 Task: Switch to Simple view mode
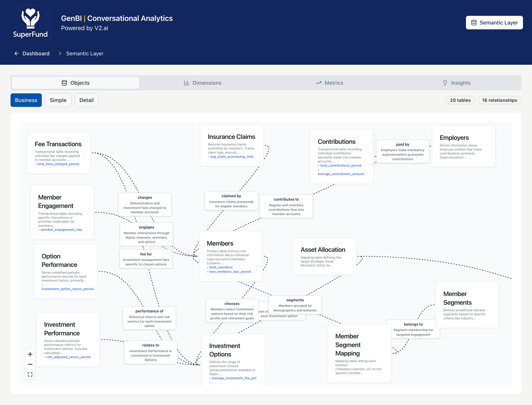(x=58, y=100)
